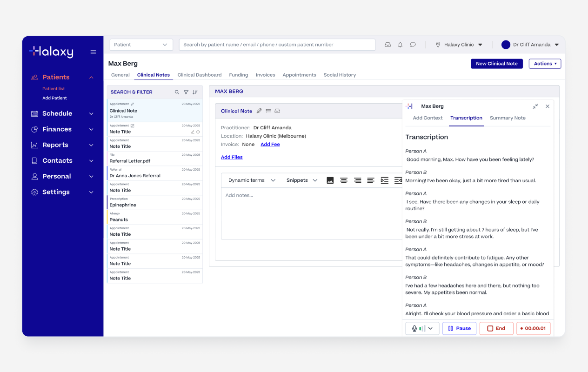Viewport: 588px width, 372px height.
Task: Click the Patients icon in the sidebar
Action: coord(34,77)
